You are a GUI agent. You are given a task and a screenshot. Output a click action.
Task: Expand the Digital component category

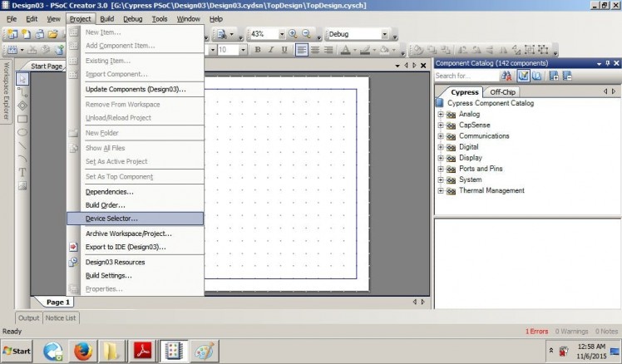[441, 147]
